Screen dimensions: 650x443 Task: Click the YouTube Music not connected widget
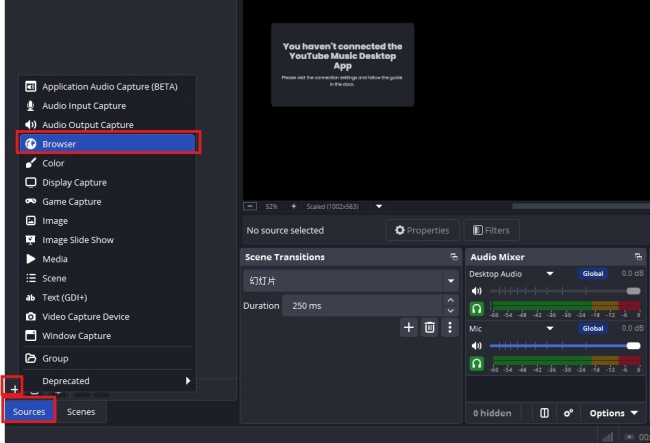tap(342, 65)
